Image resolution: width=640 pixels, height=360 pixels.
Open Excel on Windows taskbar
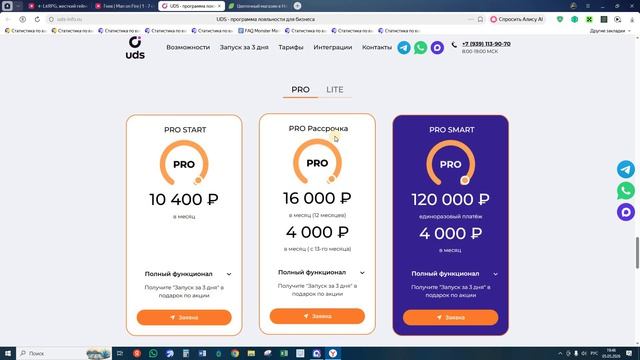pos(284,353)
